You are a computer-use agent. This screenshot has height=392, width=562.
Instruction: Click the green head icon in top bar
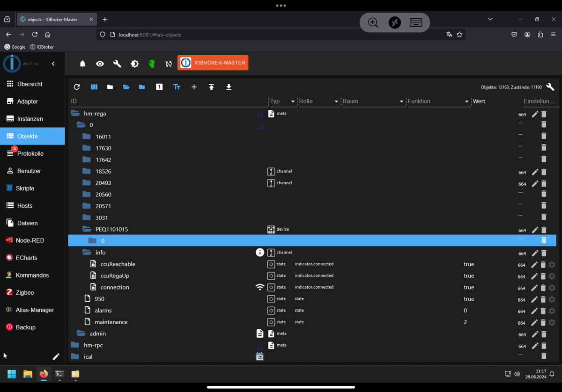click(152, 64)
